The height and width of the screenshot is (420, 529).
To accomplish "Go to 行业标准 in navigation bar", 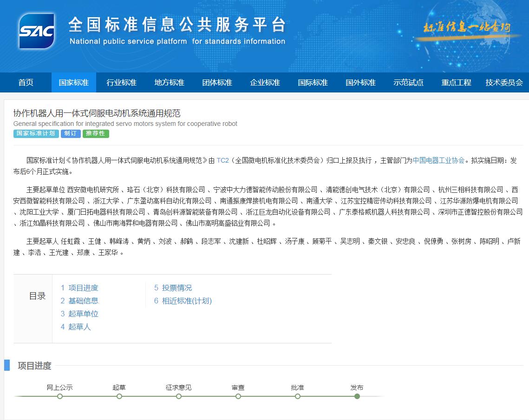I will pyautogui.click(x=121, y=83).
